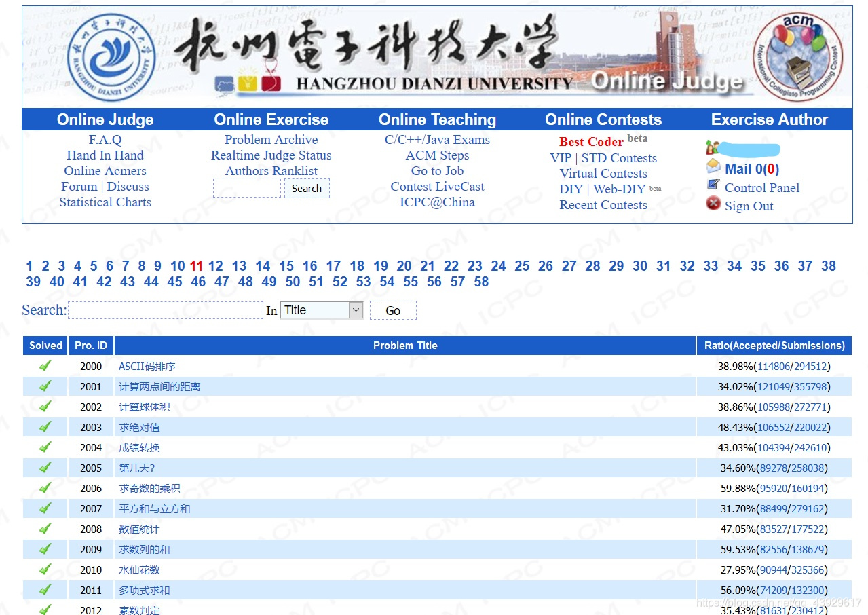Open the Title search-field dropdown

322,310
